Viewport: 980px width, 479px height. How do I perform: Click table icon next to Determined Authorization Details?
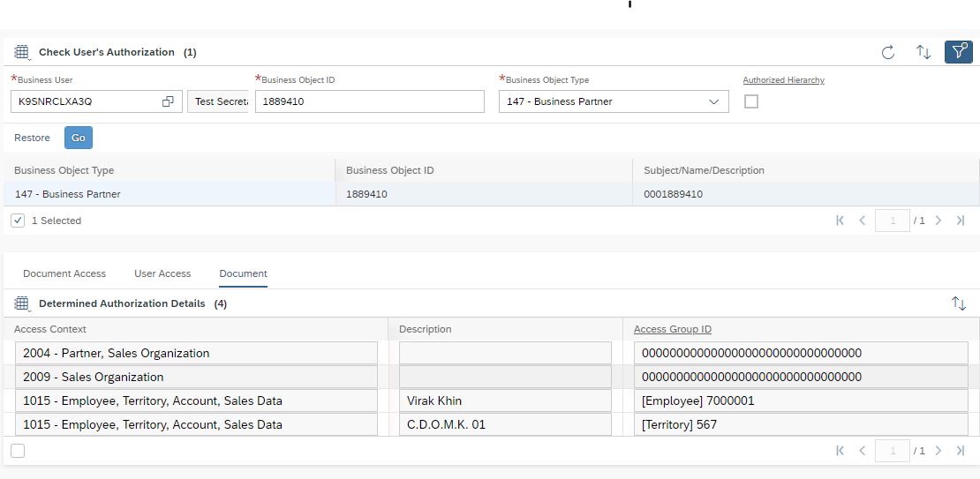coord(22,303)
